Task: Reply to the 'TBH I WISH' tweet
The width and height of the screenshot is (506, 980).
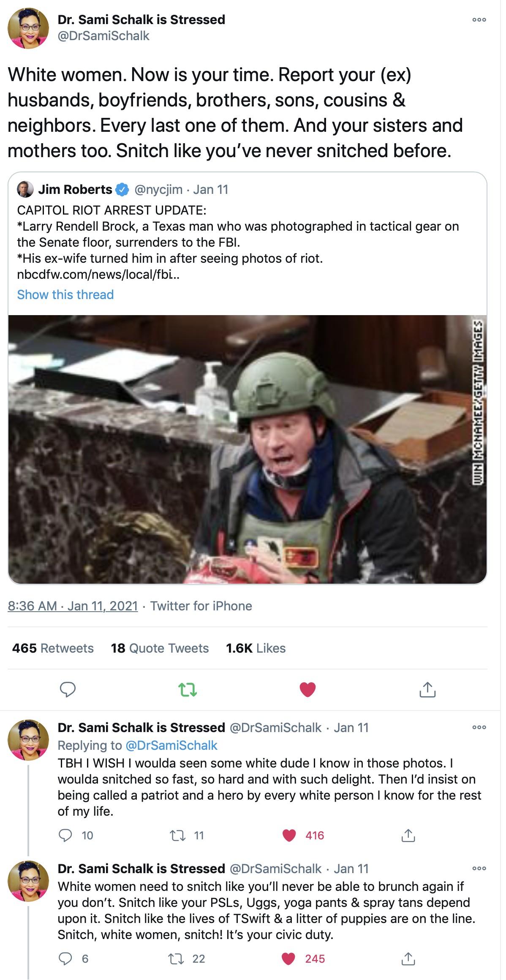Action: [65, 835]
